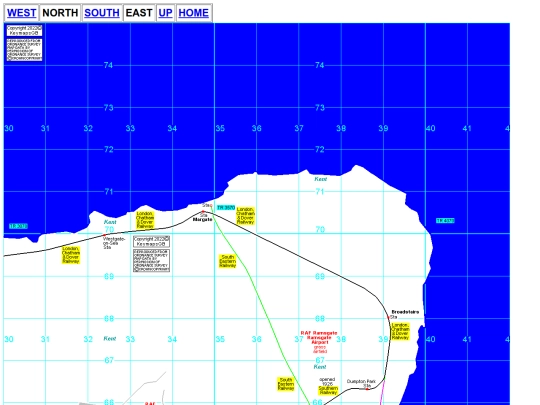Click the red RAF Ramsgate Airport label
Image resolution: width=540 pixels, height=405 pixels.
(319, 338)
